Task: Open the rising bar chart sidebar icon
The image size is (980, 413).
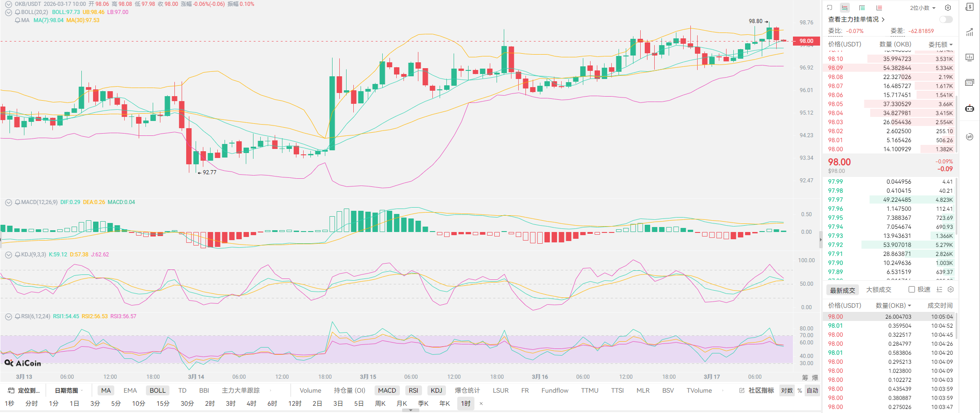Action: 970,32
